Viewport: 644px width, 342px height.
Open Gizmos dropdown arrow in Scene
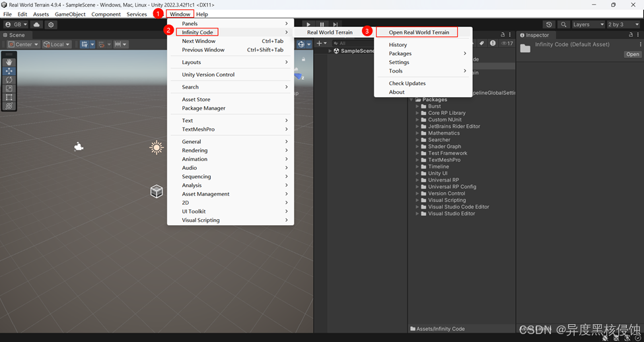pos(309,44)
